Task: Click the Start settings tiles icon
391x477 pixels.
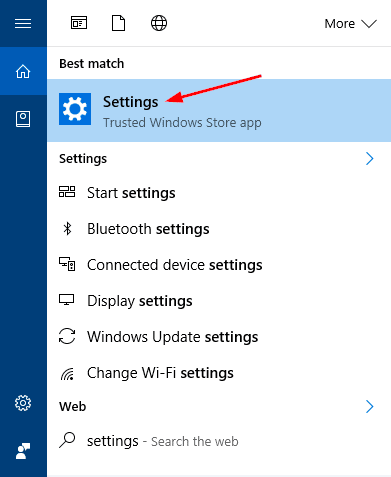Action: (x=67, y=192)
